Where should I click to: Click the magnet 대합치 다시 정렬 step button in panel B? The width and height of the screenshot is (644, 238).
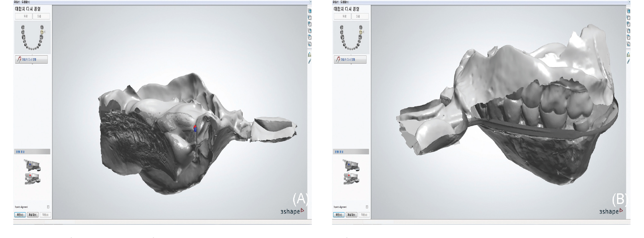tap(350, 59)
